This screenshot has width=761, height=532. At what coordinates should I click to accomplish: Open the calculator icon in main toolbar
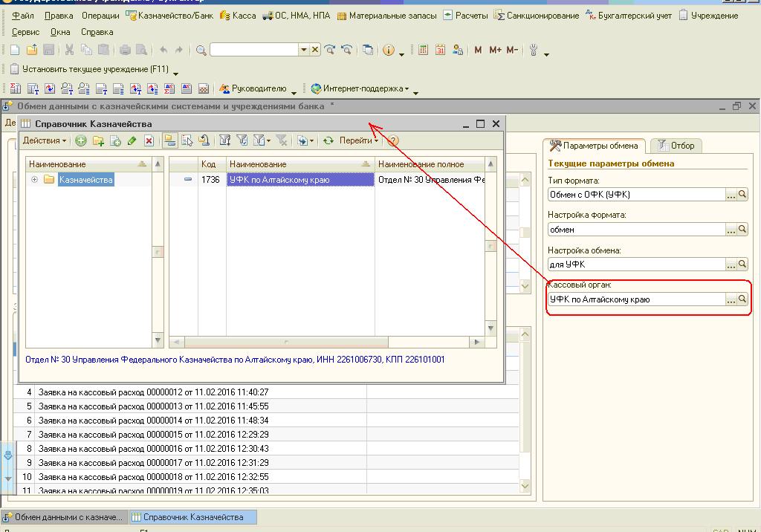click(x=424, y=50)
